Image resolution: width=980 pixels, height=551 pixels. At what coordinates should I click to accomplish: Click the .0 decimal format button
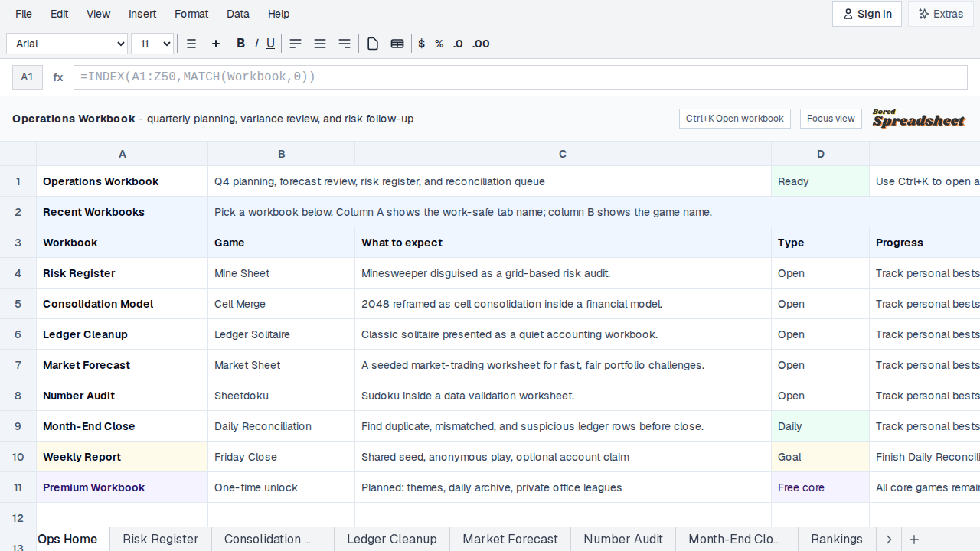(x=458, y=44)
